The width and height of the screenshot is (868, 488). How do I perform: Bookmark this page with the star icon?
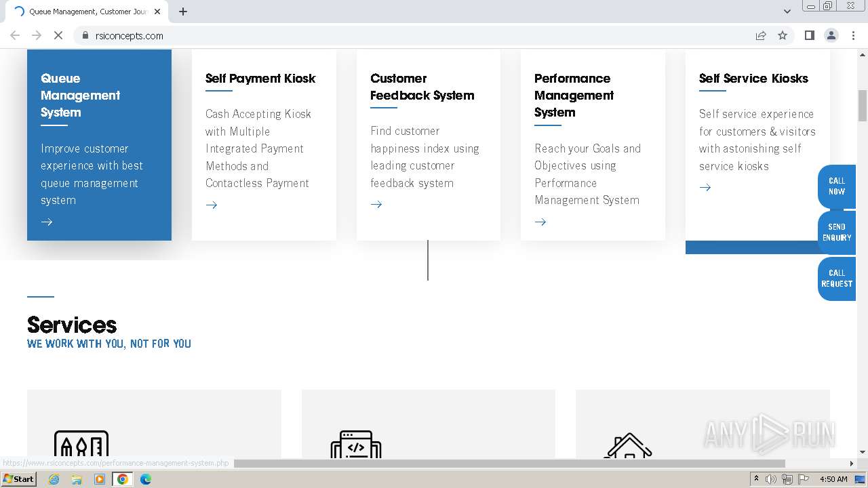[x=783, y=36]
